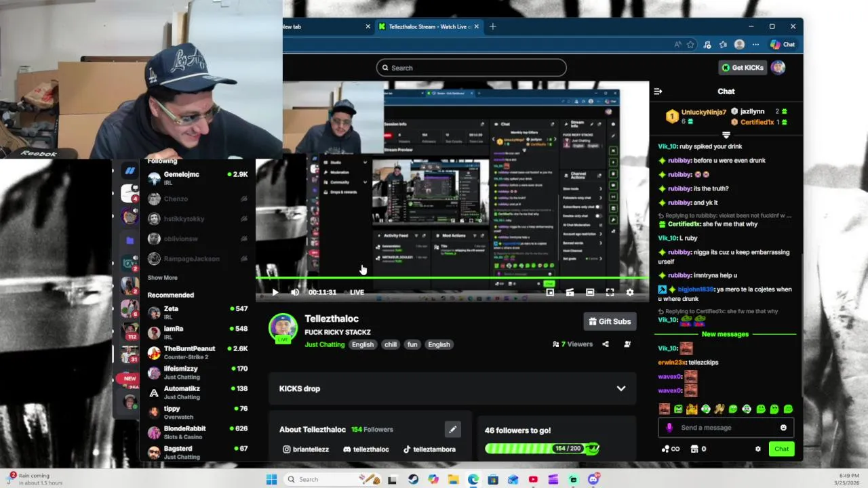Click the fun tag
868x488 pixels.
click(x=412, y=344)
